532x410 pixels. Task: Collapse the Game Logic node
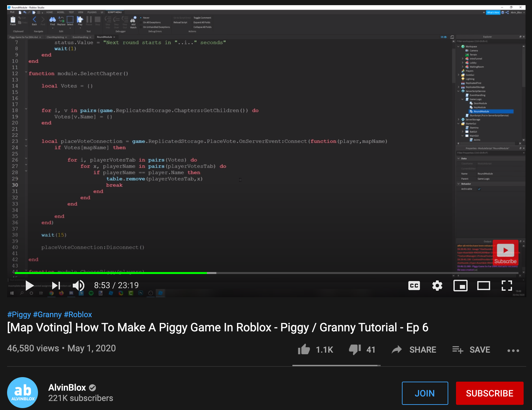[x=463, y=99]
